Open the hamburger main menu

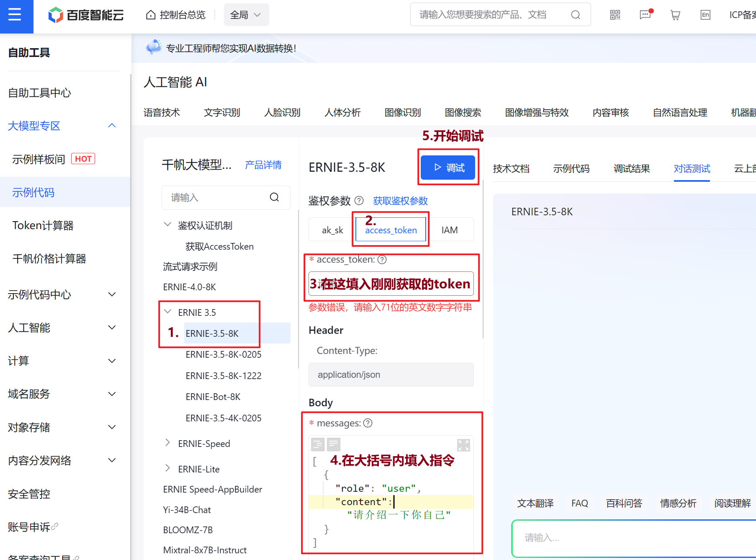tap(15, 15)
